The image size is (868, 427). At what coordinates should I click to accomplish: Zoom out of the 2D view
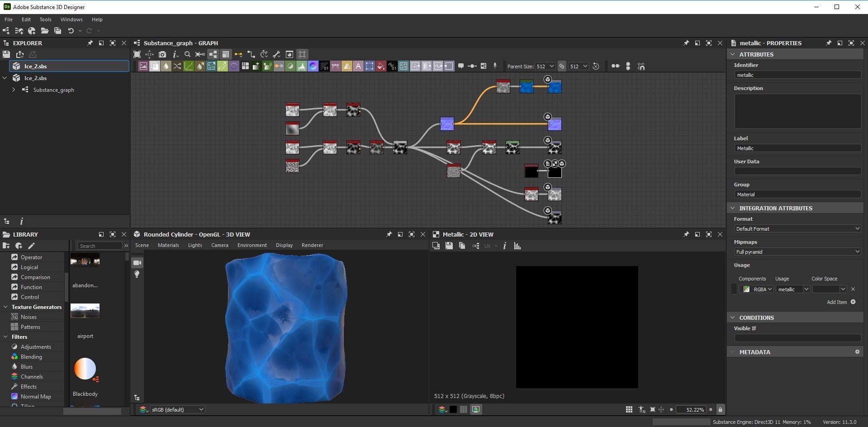click(x=671, y=410)
